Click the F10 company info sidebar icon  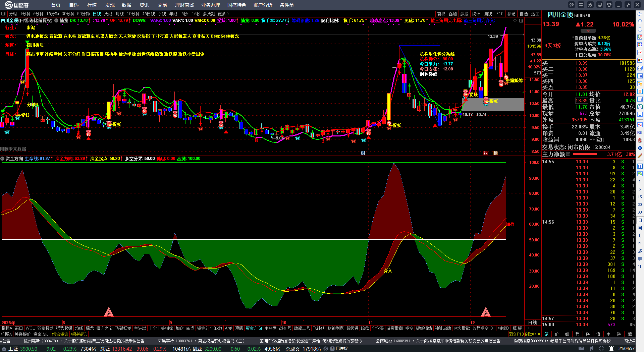(x=640, y=76)
